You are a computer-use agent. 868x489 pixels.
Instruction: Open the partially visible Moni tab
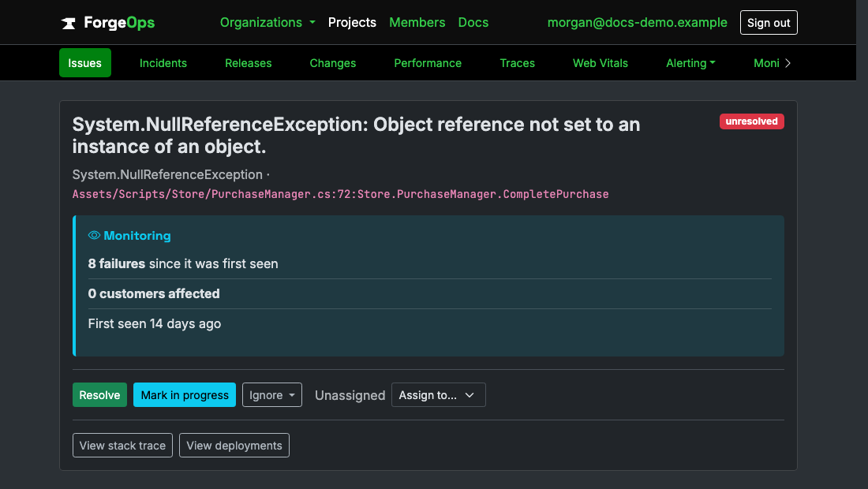pos(766,63)
